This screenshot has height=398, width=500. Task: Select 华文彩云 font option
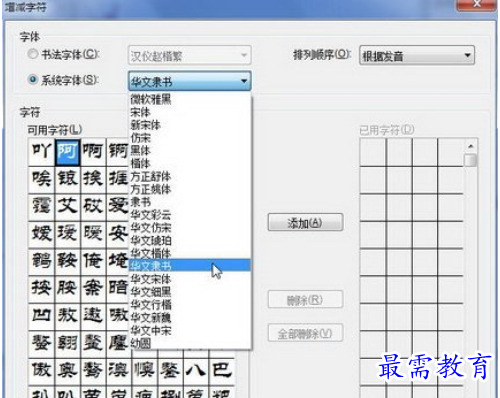pos(190,215)
